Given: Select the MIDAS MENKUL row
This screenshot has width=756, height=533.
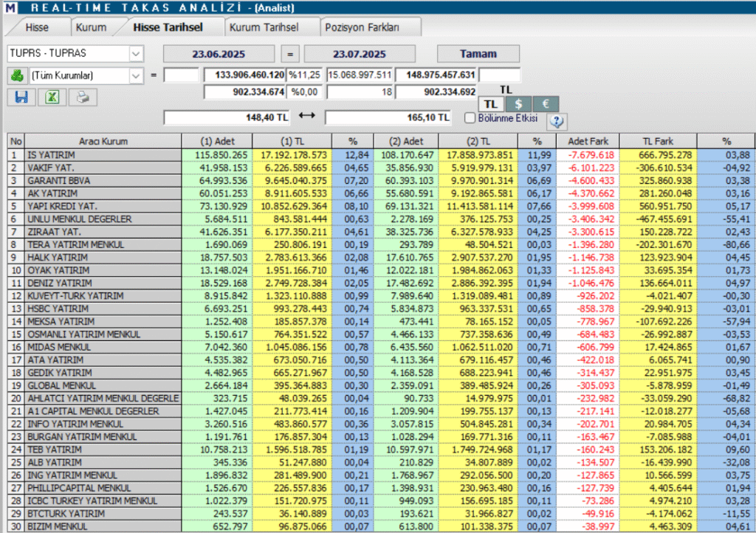Looking at the screenshot, I should coord(381,347).
